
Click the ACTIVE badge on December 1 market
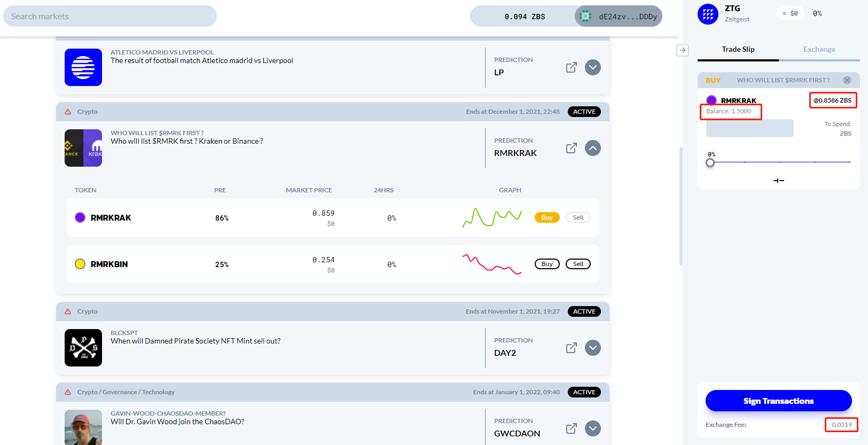pos(584,112)
